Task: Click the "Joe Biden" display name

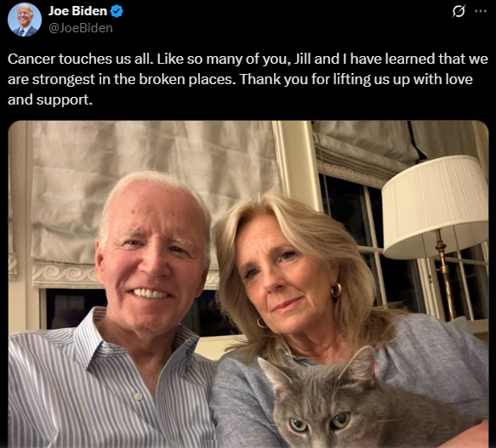Action: (x=77, y=11)
